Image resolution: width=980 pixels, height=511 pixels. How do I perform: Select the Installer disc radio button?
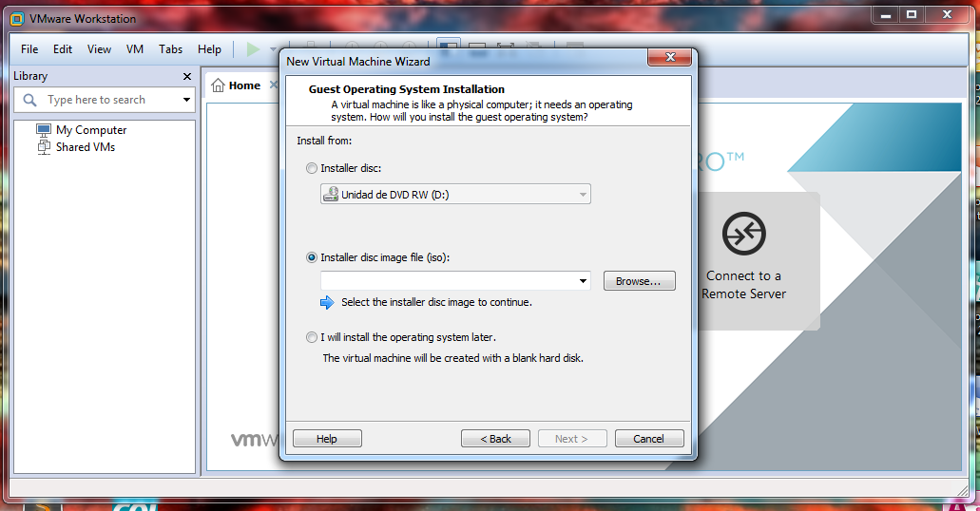(x=311, y=168)
